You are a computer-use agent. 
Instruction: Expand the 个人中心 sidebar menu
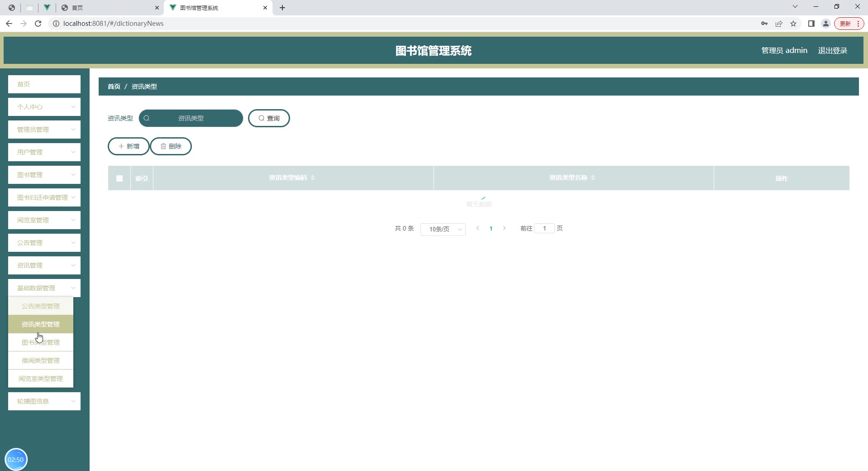44,107
